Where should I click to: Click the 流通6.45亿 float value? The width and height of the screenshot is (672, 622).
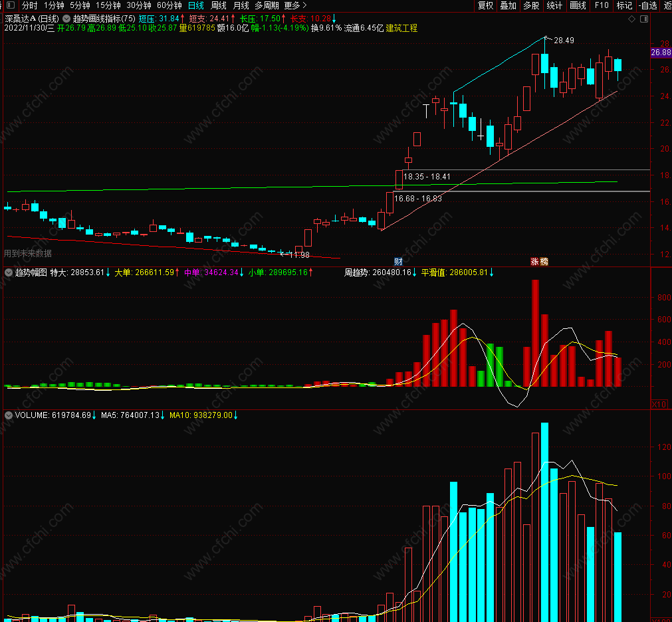click(x=364, y=29)
